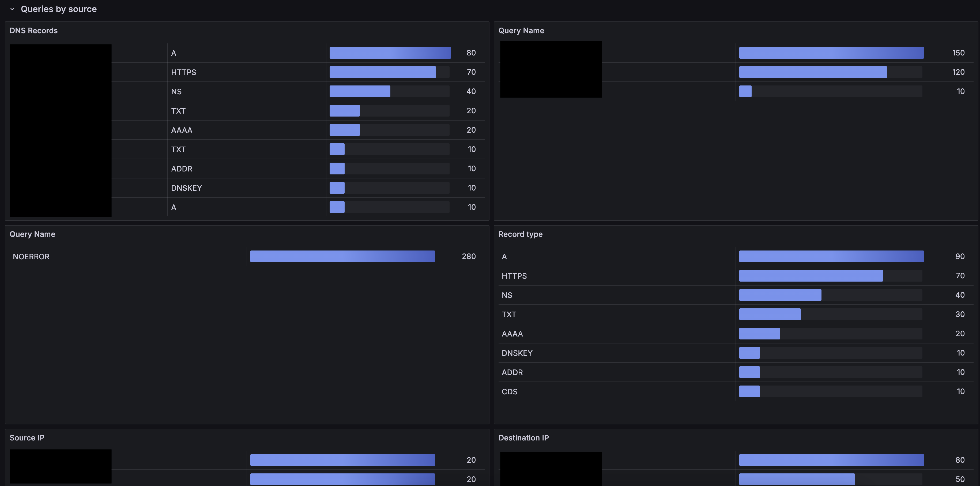This screenshot has width=980, height=486.
Task: Click the NOERROR gauge bar showing 280
Action: point(342,256)
